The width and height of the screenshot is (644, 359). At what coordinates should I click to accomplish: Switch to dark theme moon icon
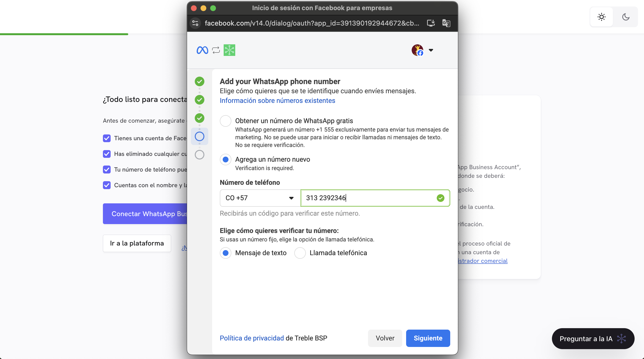point(625,17)
